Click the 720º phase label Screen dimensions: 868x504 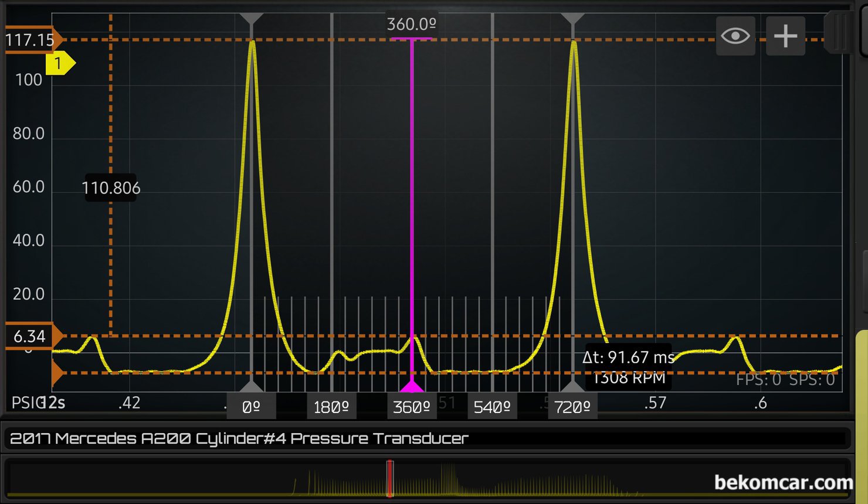[572, 407]
